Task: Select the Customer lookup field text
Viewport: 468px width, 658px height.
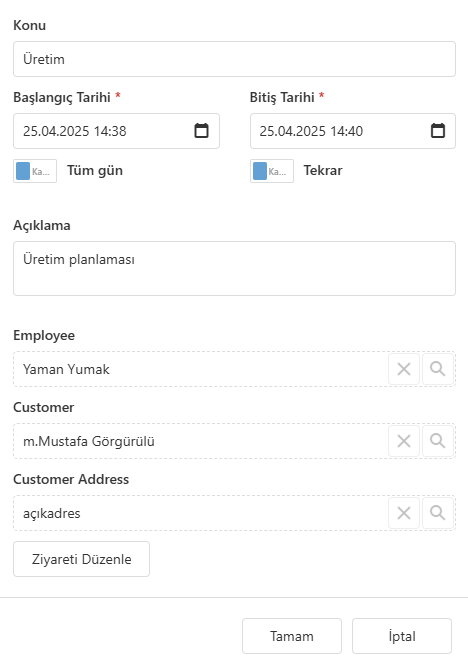Action: pos(201,441)
